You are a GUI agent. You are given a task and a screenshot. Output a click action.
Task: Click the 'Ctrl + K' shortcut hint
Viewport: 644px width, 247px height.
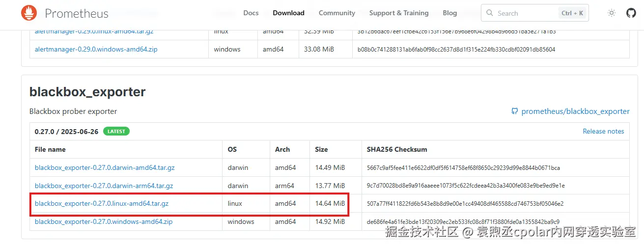click(x=572, y=13)
